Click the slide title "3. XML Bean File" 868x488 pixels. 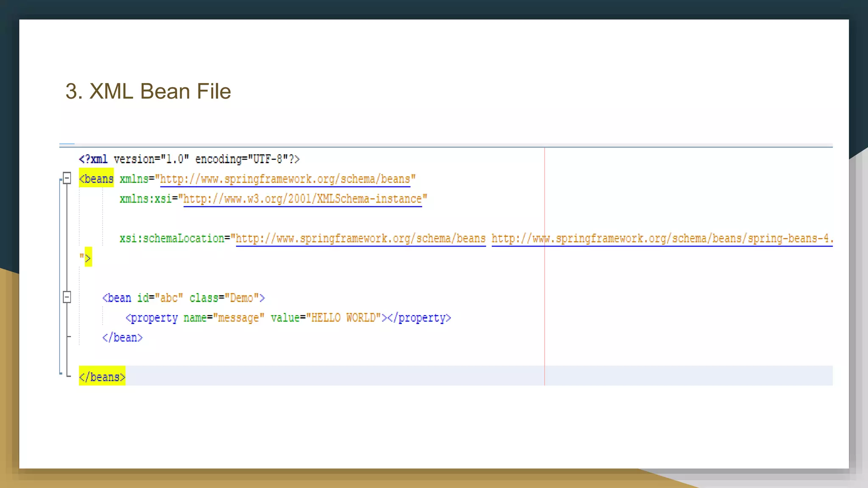click(x=148, y=91)
